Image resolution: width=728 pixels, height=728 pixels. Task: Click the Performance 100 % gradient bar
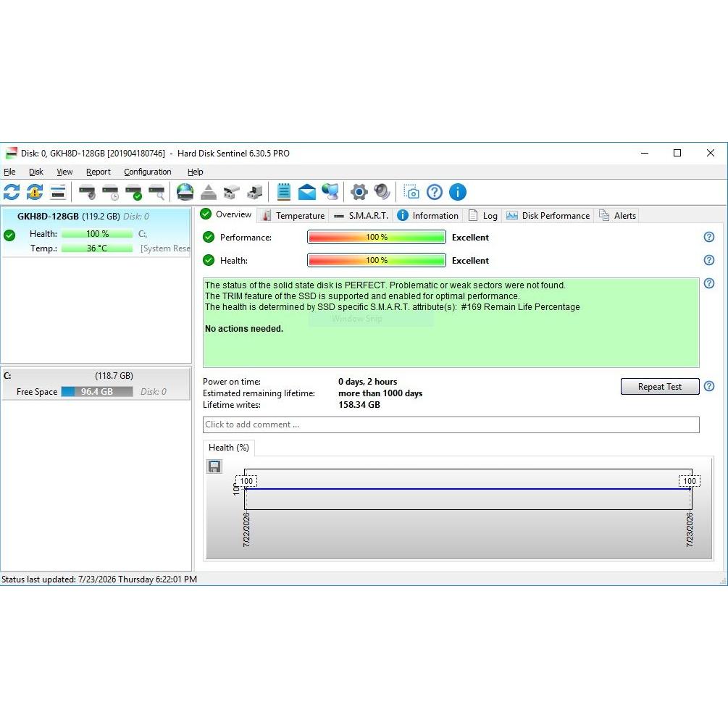click(x=377, y=238)
